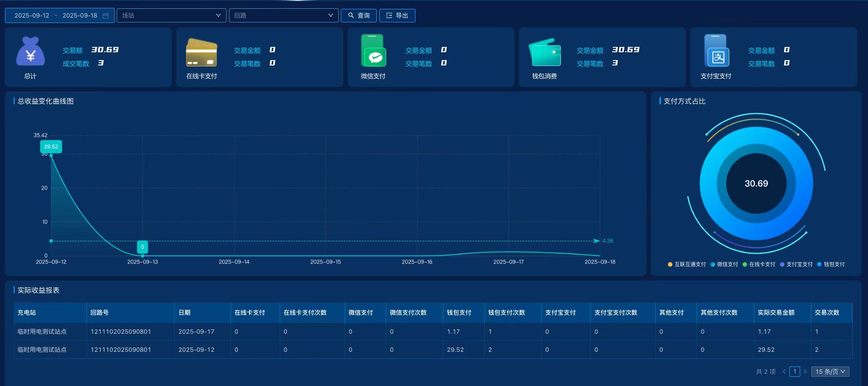
Task: Click the 总计 money bag icon
Action: click(30, 51)
